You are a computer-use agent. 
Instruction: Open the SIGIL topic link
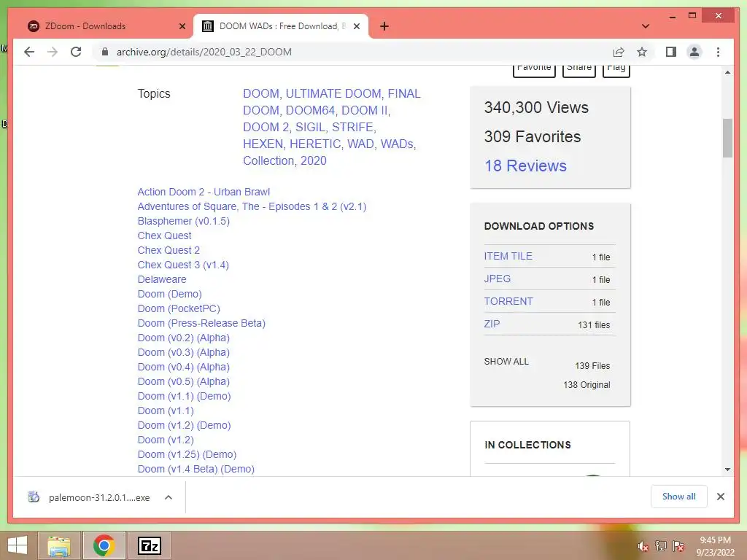click(310, 127)
